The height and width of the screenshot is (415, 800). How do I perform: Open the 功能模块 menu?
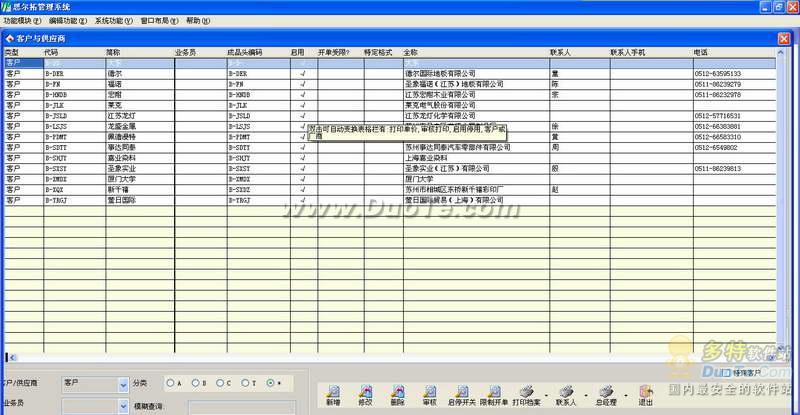coord(22,20)
